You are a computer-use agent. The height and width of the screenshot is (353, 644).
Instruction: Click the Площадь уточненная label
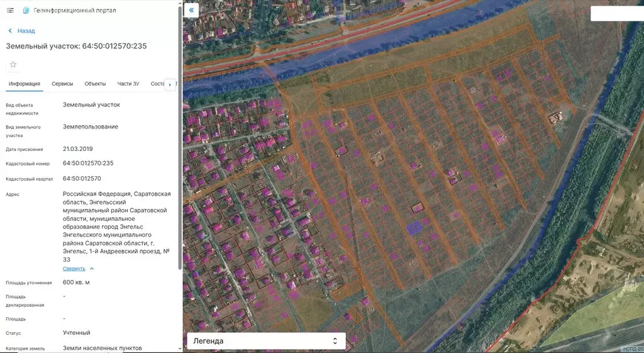pos(29,283)
